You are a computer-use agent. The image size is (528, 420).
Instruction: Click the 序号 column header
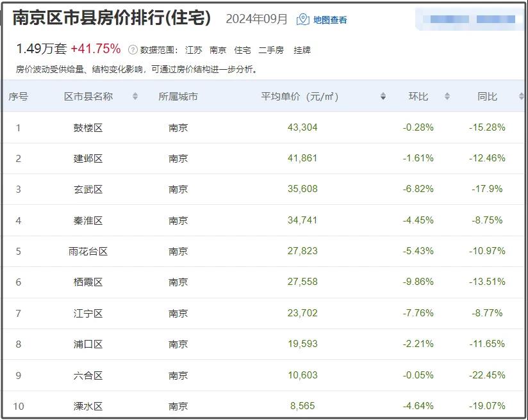18,97
